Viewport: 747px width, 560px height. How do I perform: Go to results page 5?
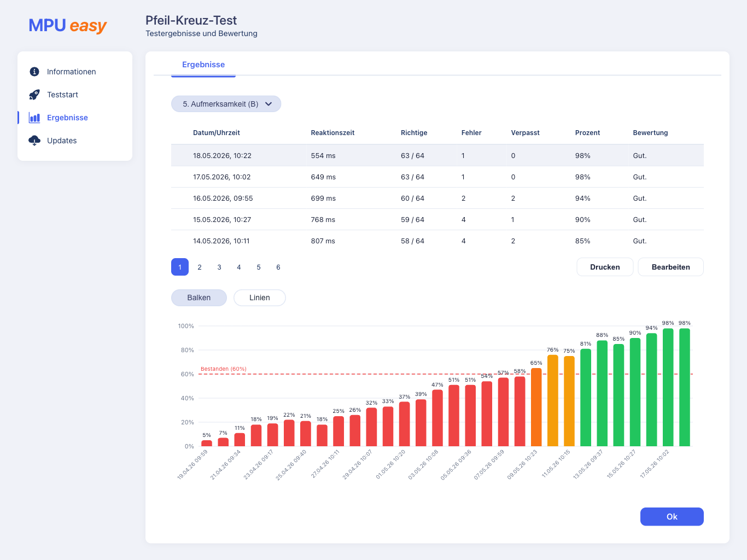[259, 267]
